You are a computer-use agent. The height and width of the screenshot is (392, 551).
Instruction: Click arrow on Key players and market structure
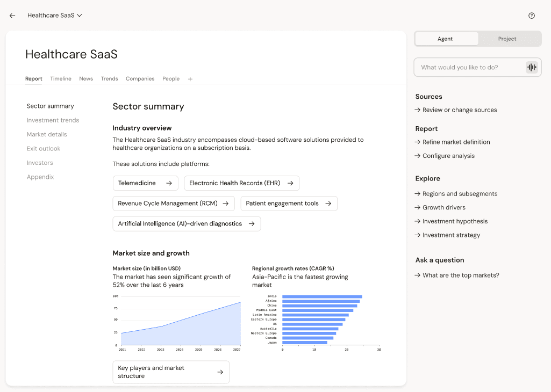pos(220,372)
